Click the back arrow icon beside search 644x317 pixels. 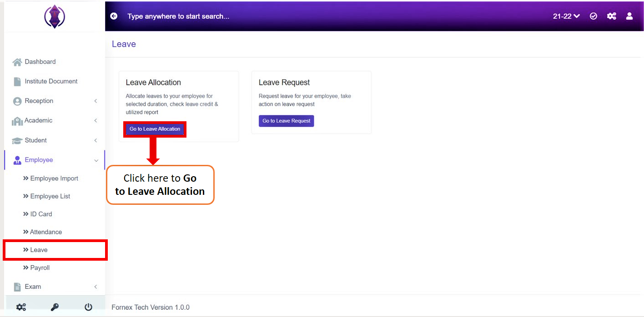pos(114,16)
